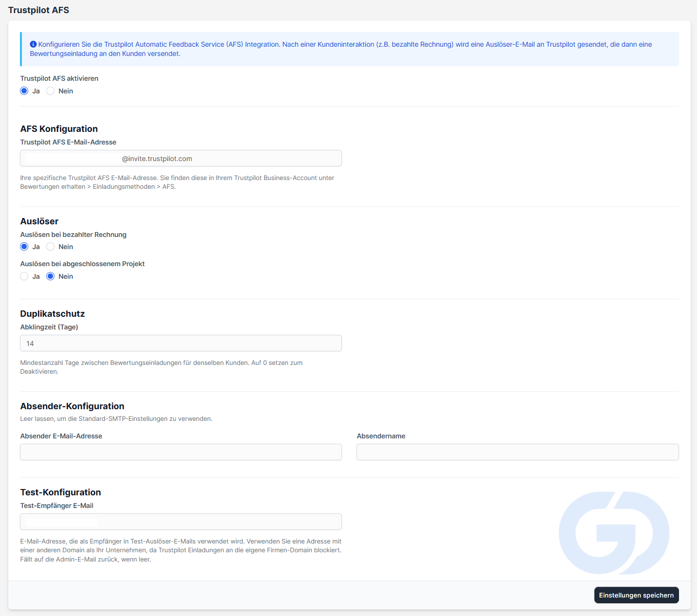
Task: Click the 'Auslösen bei abgeschlossenem Projekt' label
Action: (83, 264)
